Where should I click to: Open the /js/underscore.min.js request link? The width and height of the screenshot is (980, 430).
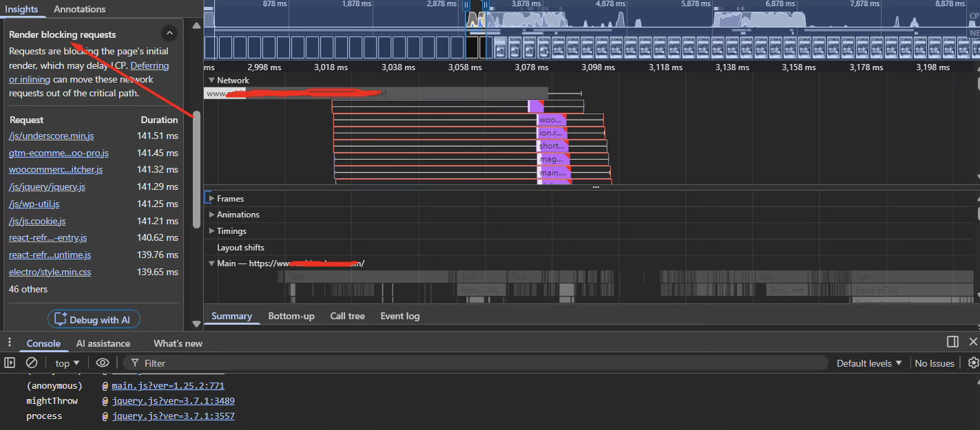(52, 136)
